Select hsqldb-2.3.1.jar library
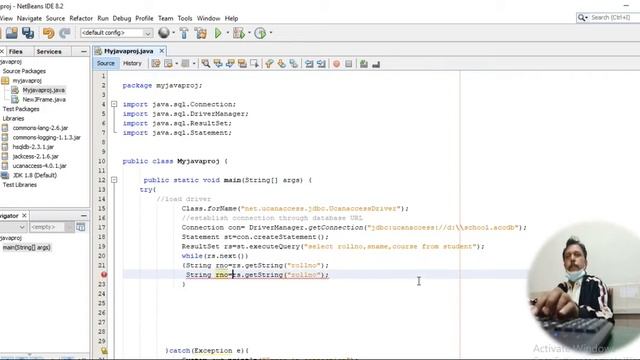 [x=33, y=147]
